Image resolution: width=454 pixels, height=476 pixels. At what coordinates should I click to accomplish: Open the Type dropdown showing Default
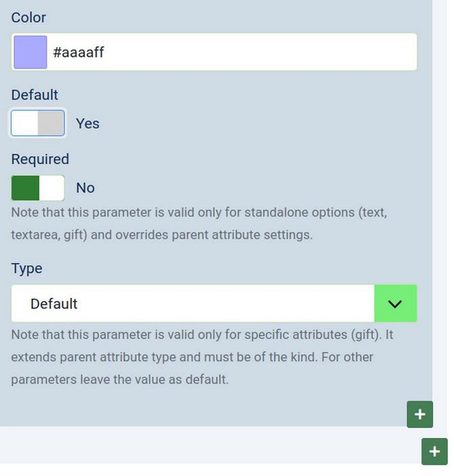click(193, 304)
